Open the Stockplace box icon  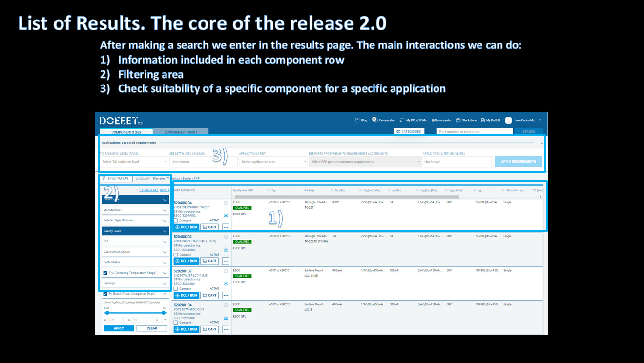click(x=458, y=120)
